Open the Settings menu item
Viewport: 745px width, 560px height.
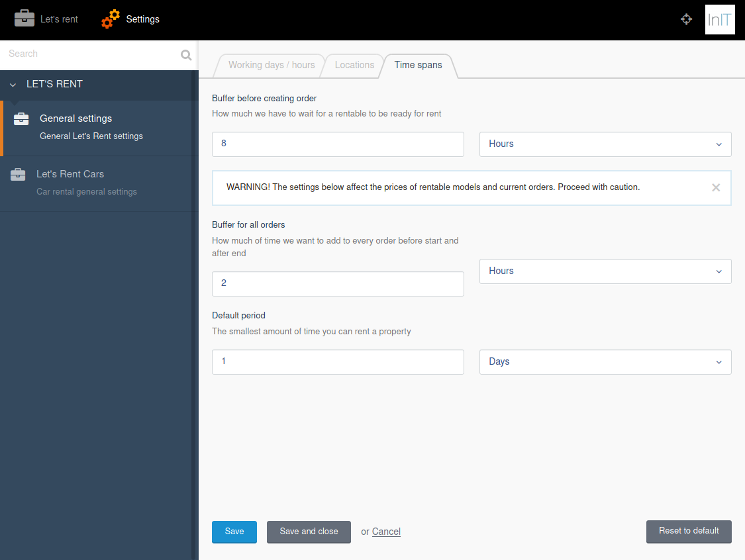(130, 19)
